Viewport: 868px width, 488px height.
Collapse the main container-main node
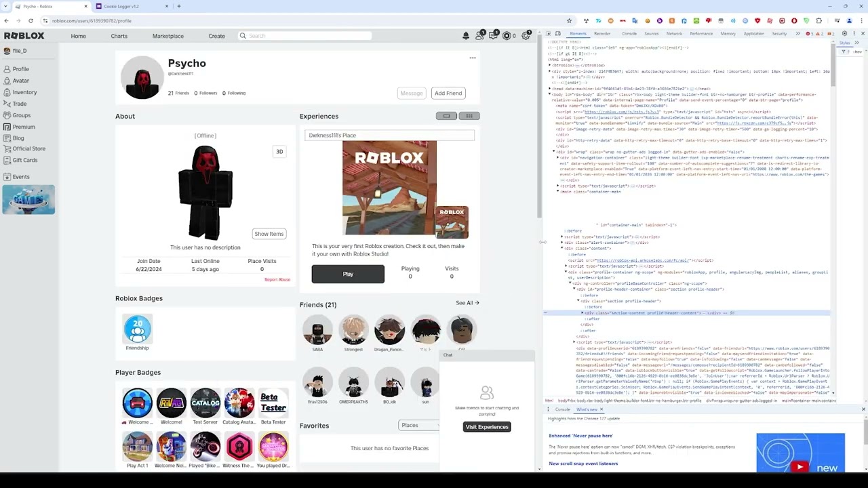(558, 192)
